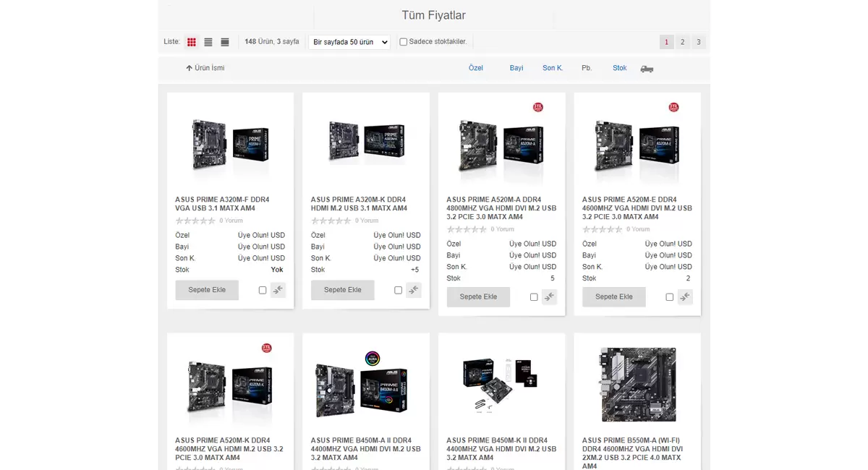Rate ASUS PRIME A520M-E with stars
868x470 pixels.
[x=602, y=229]
